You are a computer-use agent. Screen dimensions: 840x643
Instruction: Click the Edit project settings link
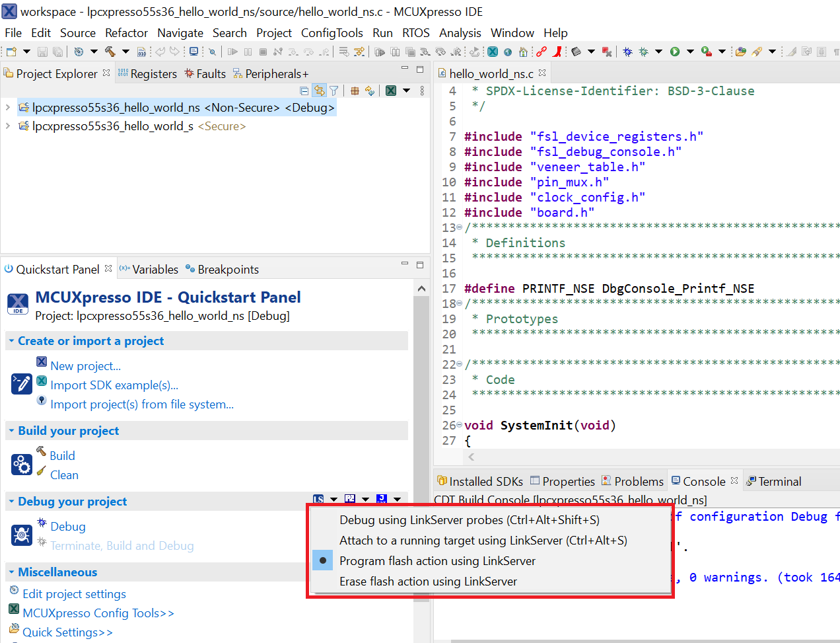pos(74,594)
